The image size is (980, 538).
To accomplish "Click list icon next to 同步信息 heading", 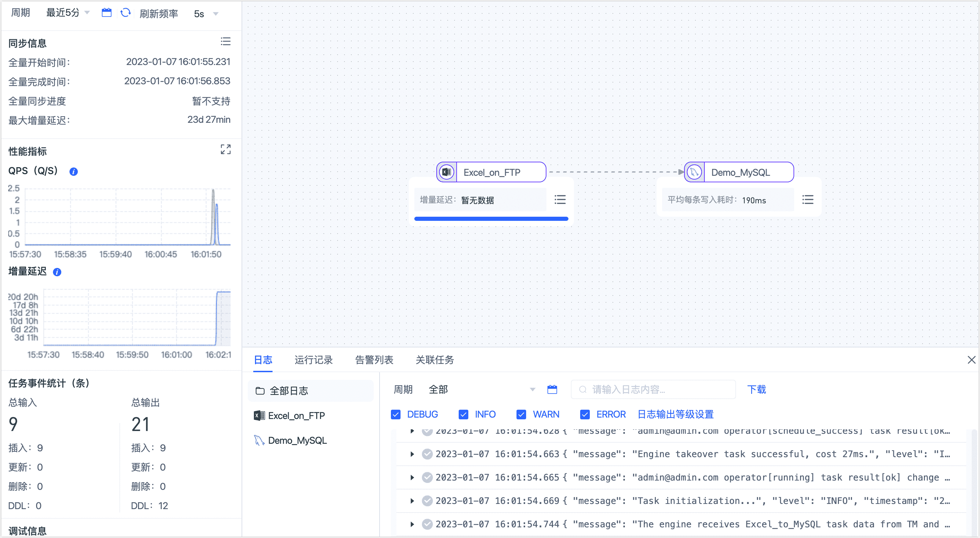I will click(225, 41).
